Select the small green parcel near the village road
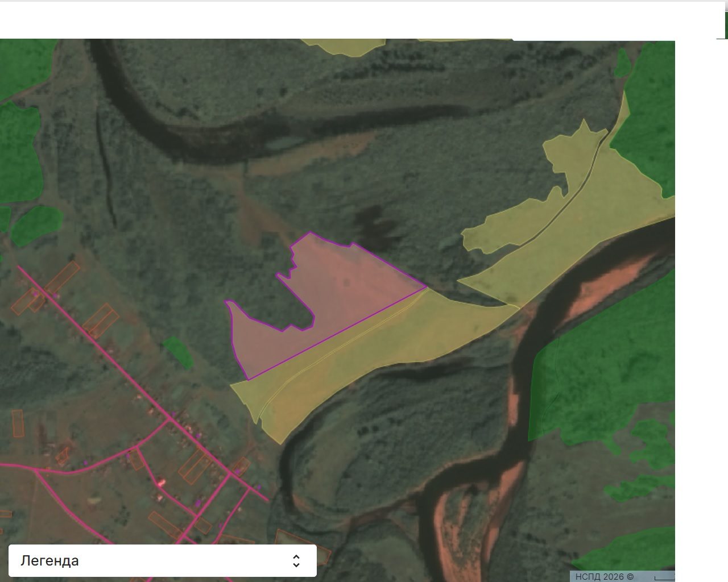728x582 pixels. coord(178,352)
